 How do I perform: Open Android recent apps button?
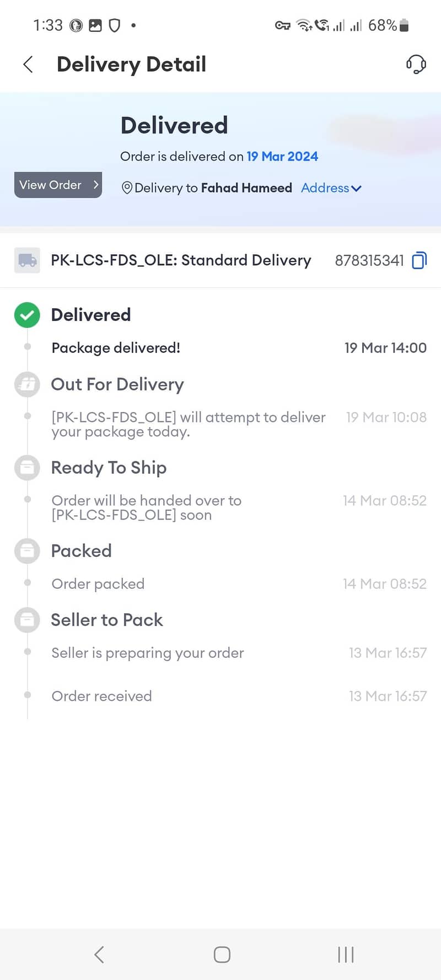pyautogui.click(x=346, y=955)
